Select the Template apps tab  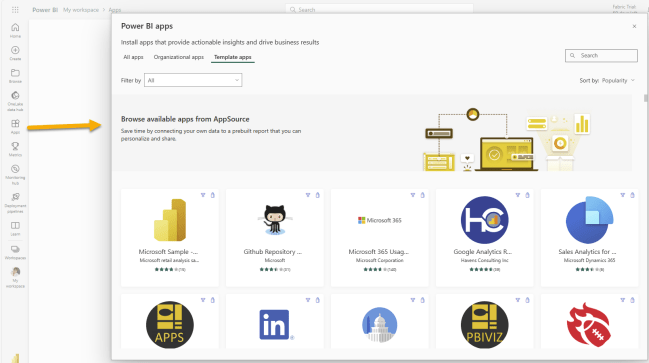tap(233, 57)
